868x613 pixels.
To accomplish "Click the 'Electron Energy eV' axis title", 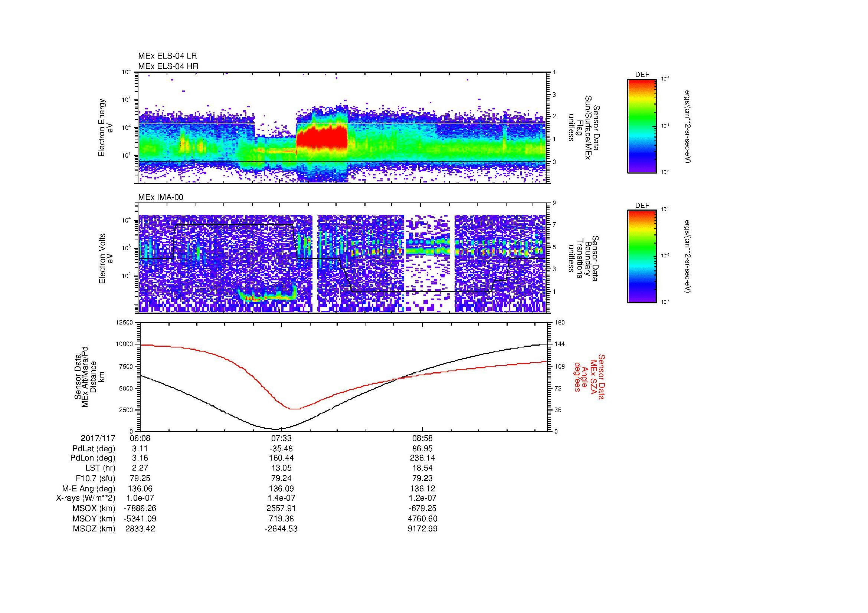I will (105, 128).
